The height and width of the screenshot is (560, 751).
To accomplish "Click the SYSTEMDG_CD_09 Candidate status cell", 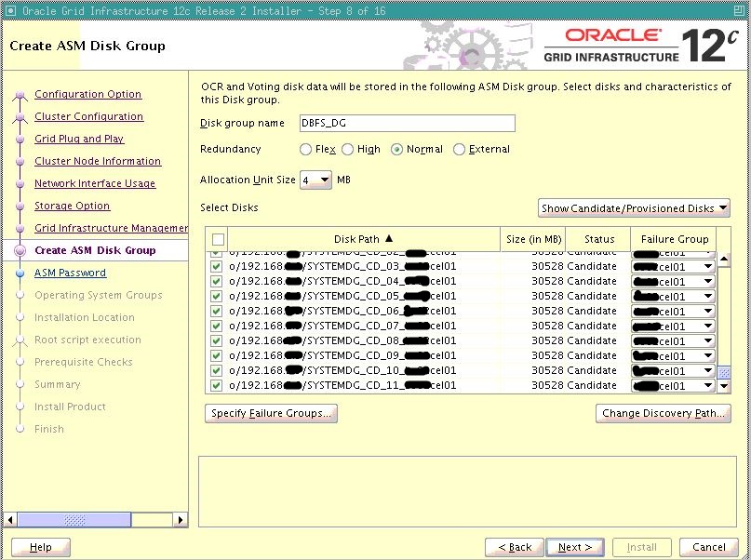I will pos(591,355).
